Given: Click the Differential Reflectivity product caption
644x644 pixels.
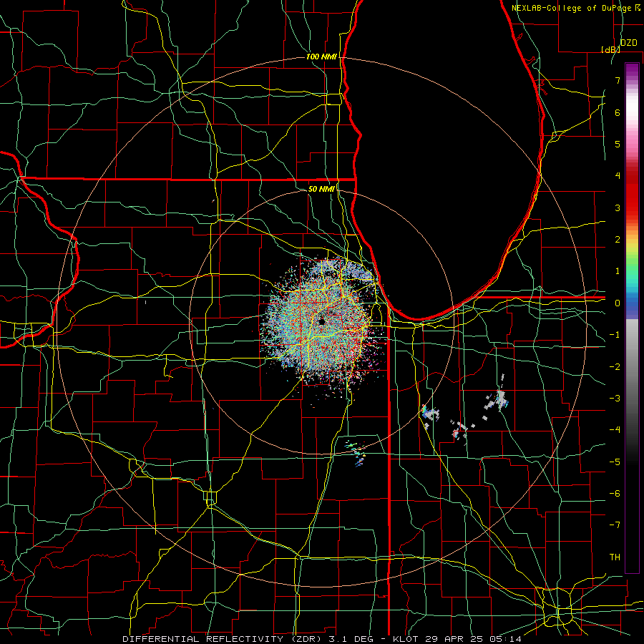Looking at the screenshot, I should pyautogui.click(x=322, y=639).
